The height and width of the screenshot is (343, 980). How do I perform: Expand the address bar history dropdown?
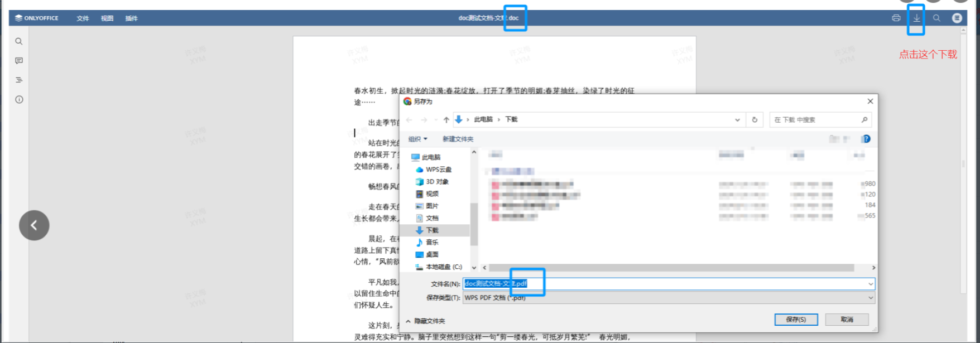point(737,120)
